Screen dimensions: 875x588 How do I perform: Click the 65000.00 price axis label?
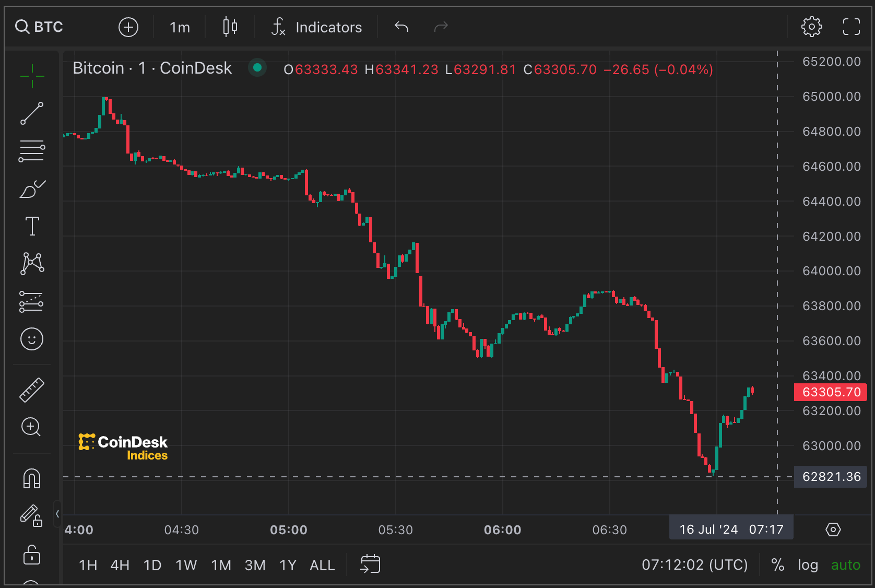coord(832,97)
